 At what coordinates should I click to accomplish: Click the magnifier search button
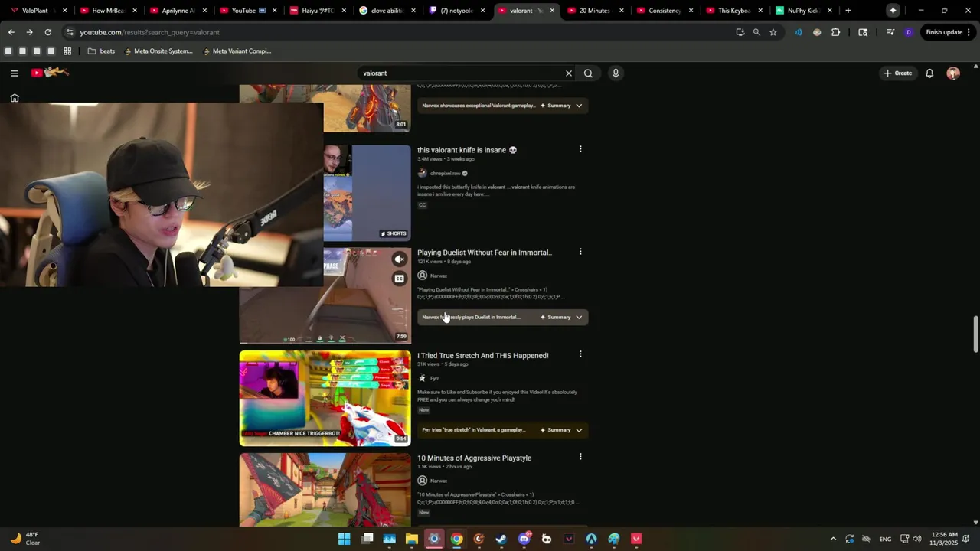[588, 73]
